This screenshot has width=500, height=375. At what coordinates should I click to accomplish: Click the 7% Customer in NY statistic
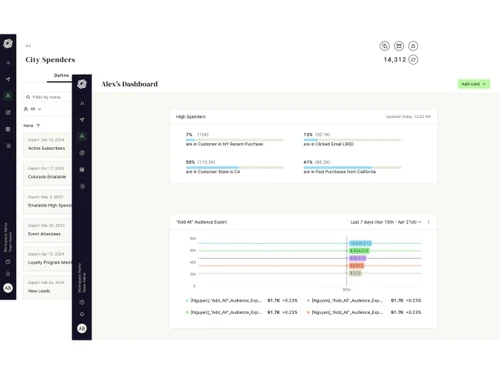[197, 135]
